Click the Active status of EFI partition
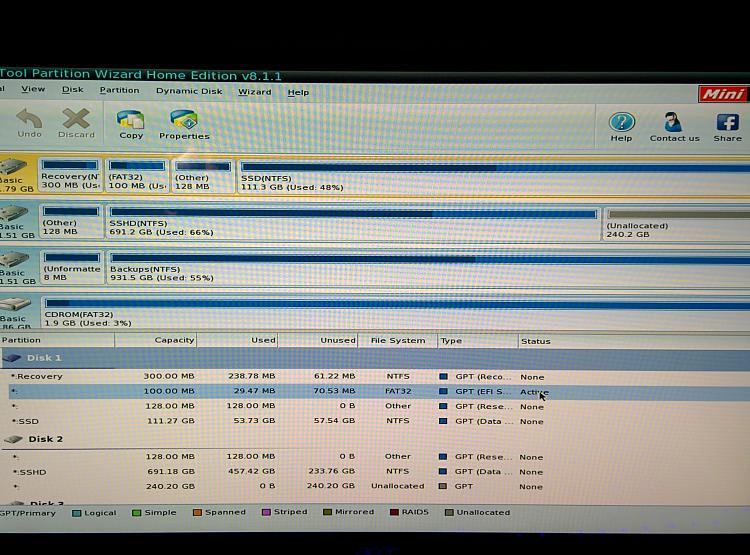The width and height of the screenshot is (750, 555). 534,392
